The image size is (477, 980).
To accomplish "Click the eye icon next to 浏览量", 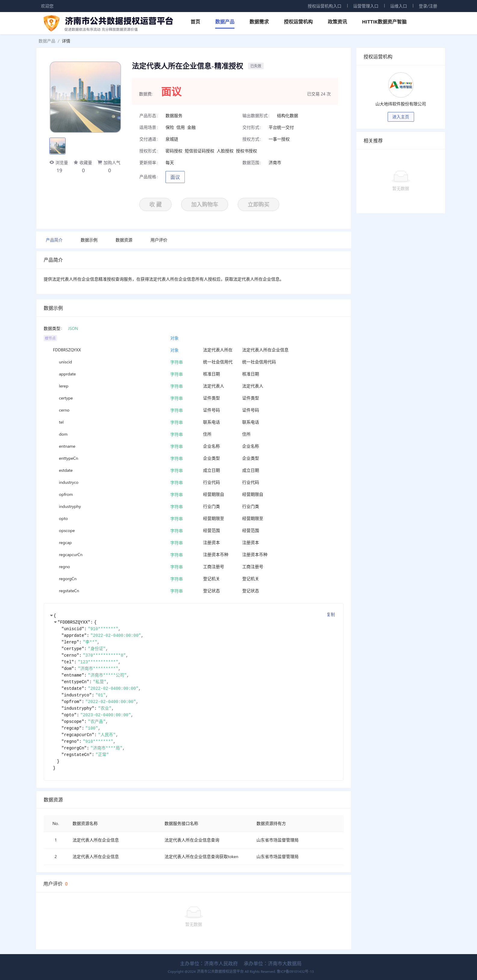I will [x=52, y=163].
